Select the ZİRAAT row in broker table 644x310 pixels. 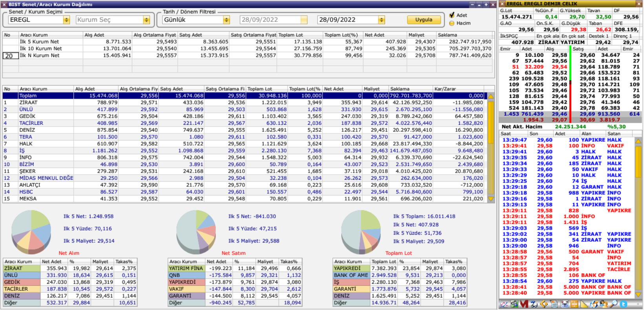(244, 102)
